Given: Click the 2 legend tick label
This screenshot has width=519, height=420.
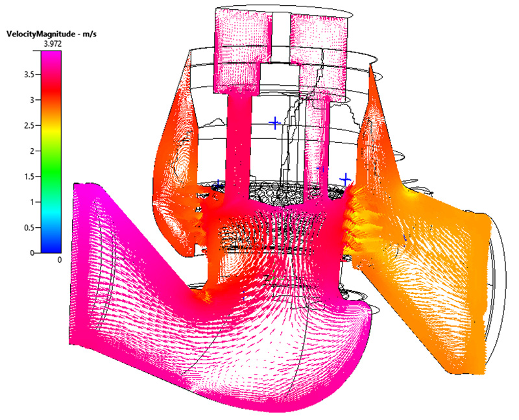Looking at the screenshot, I should 32,151.
